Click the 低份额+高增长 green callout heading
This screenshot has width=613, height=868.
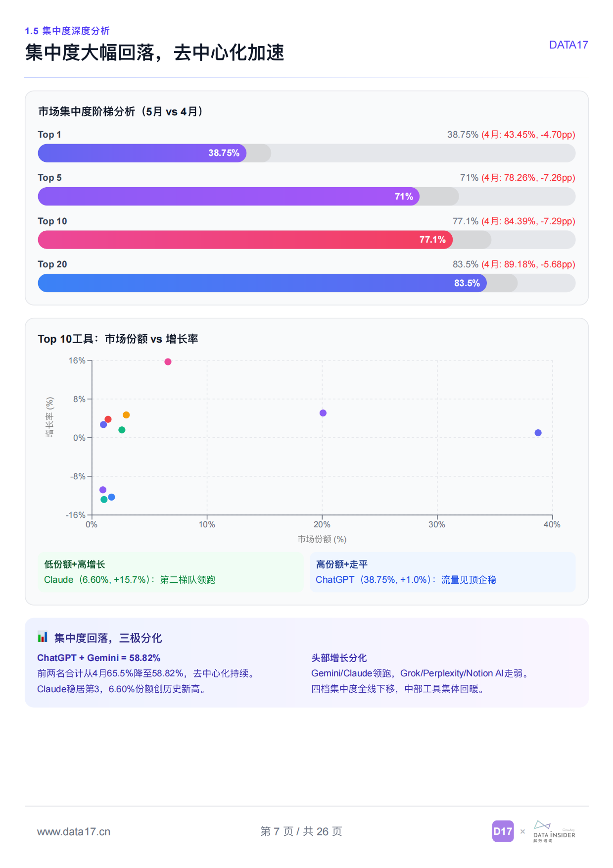(74, 564)
